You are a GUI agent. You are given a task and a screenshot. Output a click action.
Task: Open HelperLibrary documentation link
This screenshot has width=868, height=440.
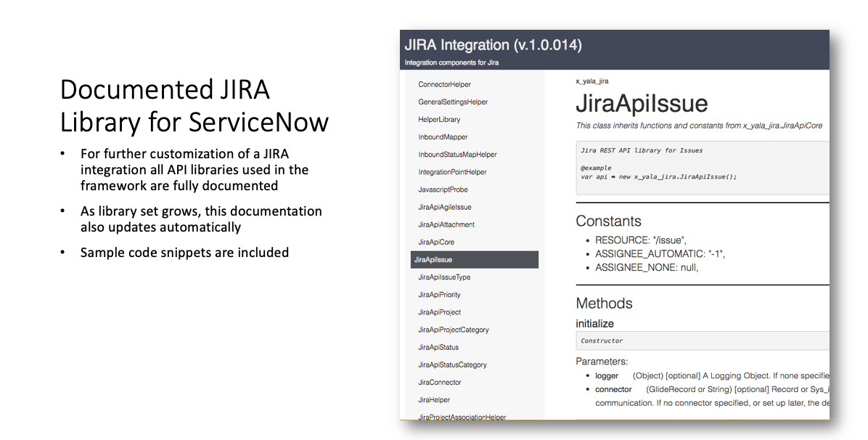tap(439, 120)
